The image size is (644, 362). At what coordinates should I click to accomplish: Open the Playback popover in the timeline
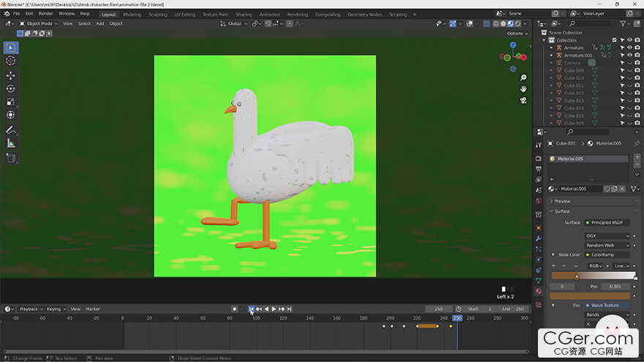(30, 309)
